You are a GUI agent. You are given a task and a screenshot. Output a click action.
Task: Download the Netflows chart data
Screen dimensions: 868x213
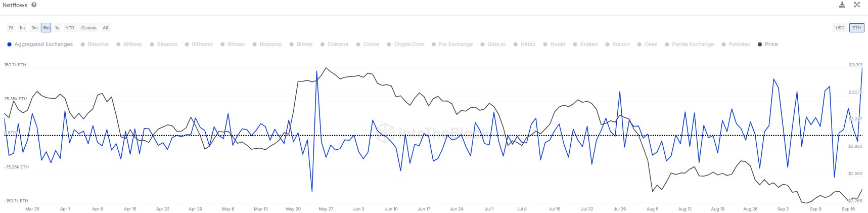(842, 5)
